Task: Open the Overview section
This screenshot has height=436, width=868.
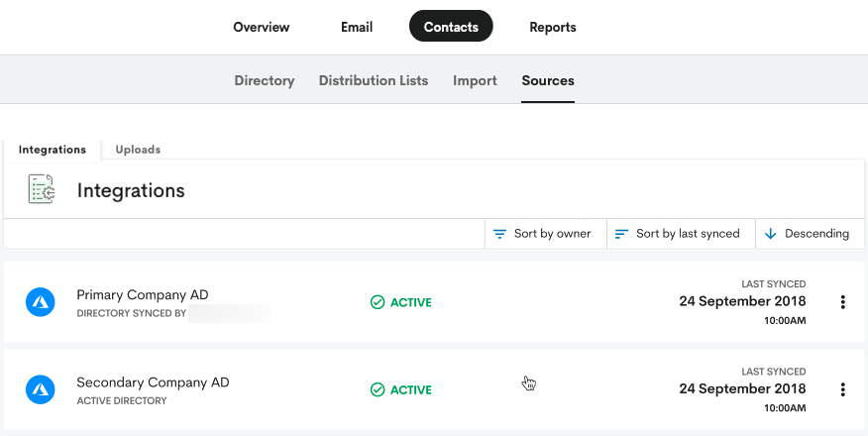Action: pos(262,27)
